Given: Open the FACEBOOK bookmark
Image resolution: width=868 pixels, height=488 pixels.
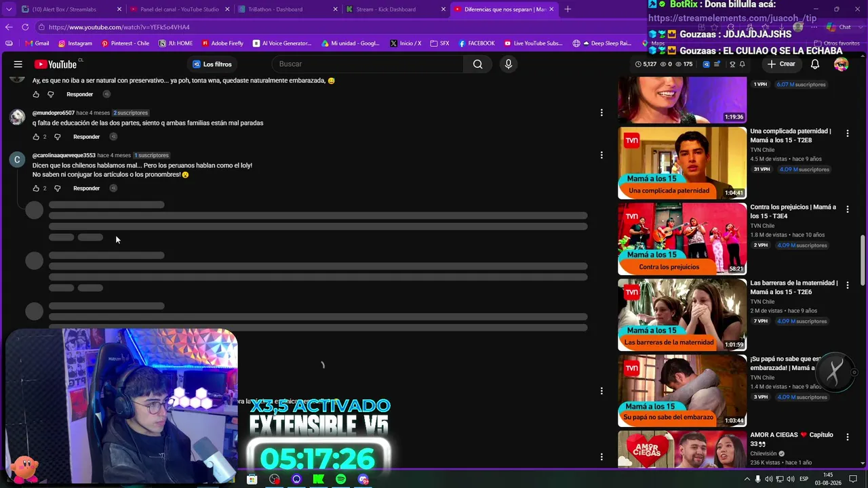Looking at the screenshot, I should pyautogui.click(x=477, y=43).
